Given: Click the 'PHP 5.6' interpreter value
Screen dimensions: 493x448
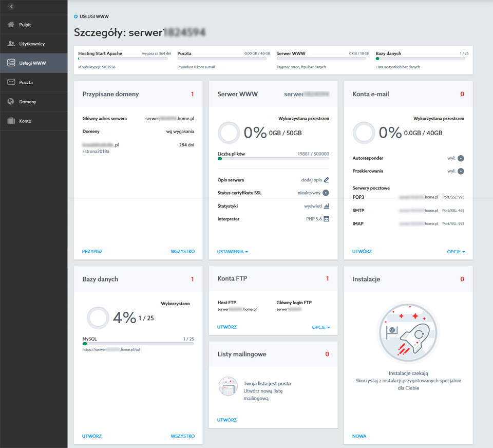Looking at the screenshot, I should (314, 219).
